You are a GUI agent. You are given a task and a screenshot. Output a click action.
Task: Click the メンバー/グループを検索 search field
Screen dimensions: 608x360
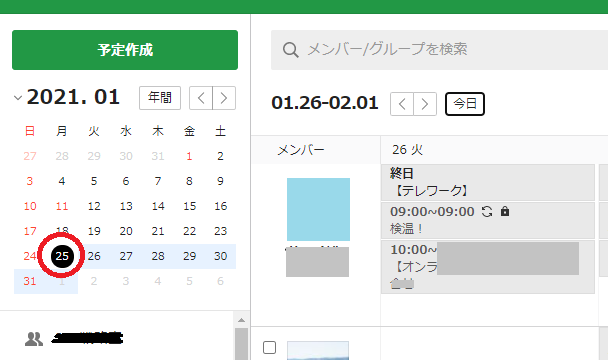[439, 50]
